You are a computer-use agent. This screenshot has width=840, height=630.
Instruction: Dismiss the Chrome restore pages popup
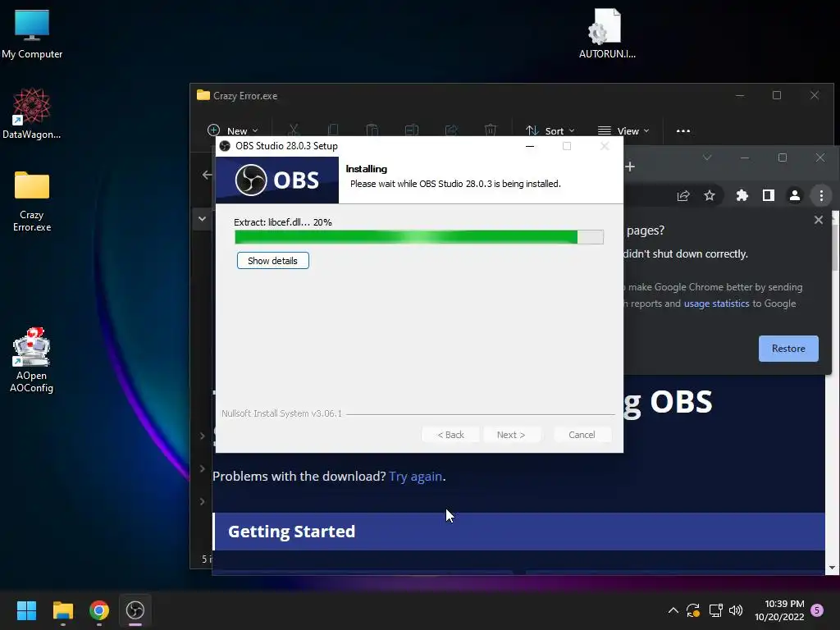[818, 220]
